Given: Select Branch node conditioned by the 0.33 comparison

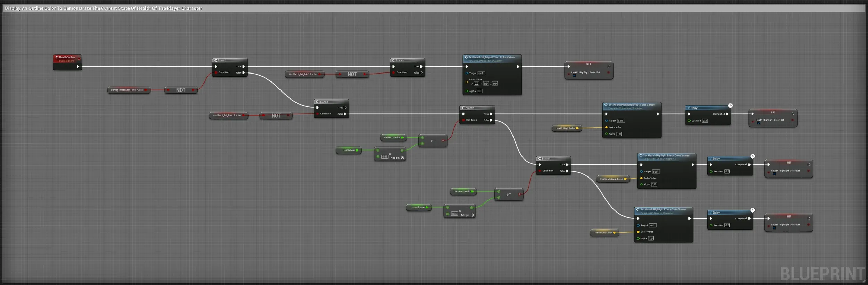Looking at the screenshot, I should point(553,166).
